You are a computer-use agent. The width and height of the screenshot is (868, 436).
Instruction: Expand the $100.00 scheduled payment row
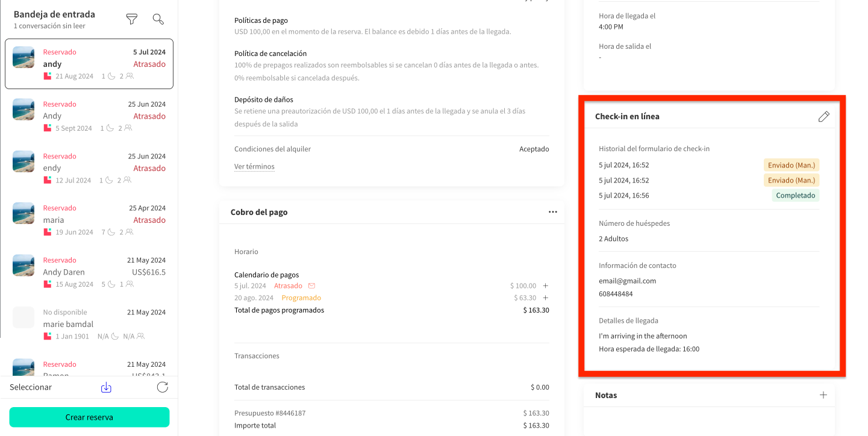[546, 285]
